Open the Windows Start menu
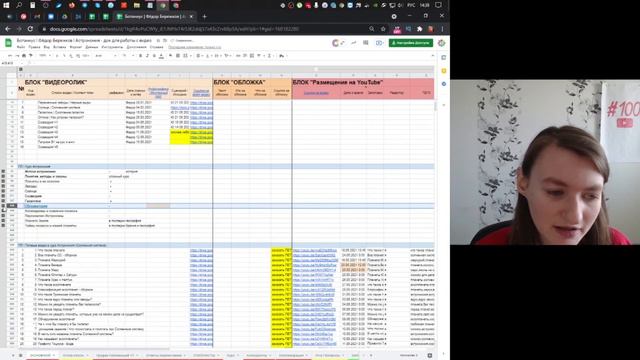This screenshot has height=360, width=640. (6, 5)
